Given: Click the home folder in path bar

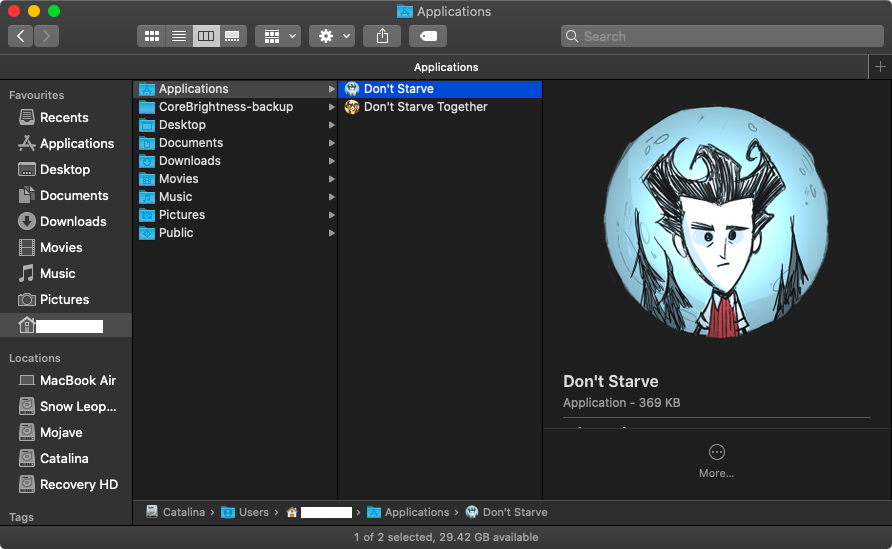Looking at the screenshot, I should [319, 512].
